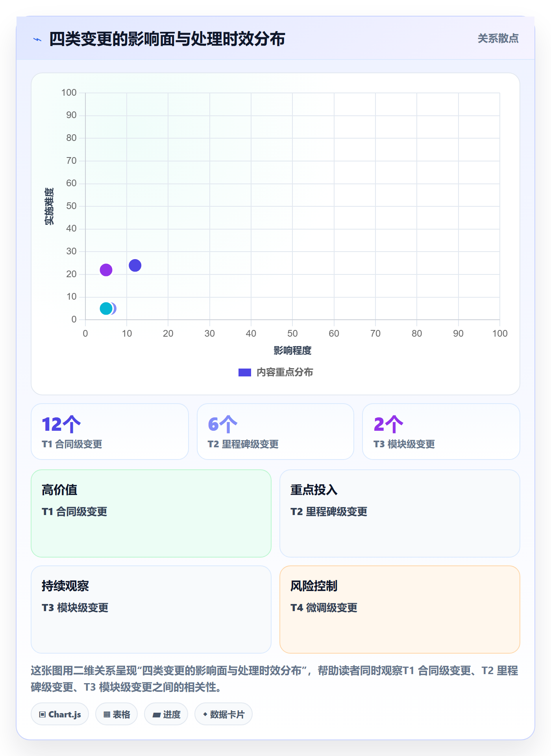
Task: Open the 风险控制 quadrant card
Action: tap(400, 610)
